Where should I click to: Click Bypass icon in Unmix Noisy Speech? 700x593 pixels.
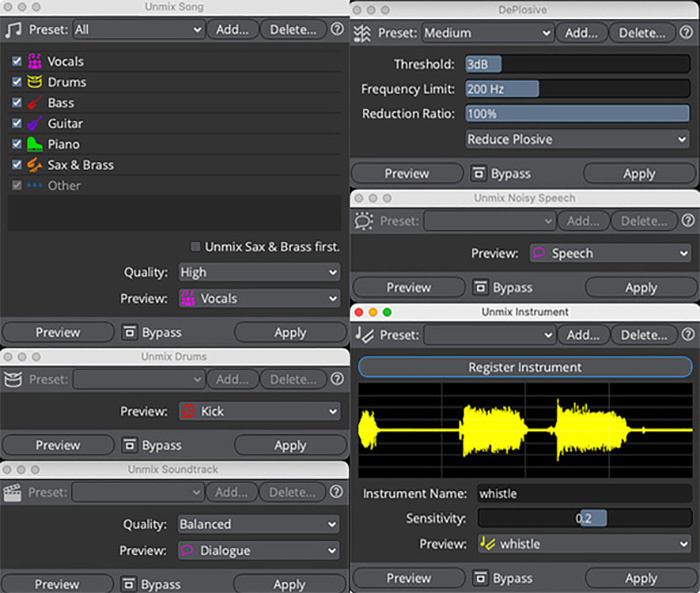point(480,287)
